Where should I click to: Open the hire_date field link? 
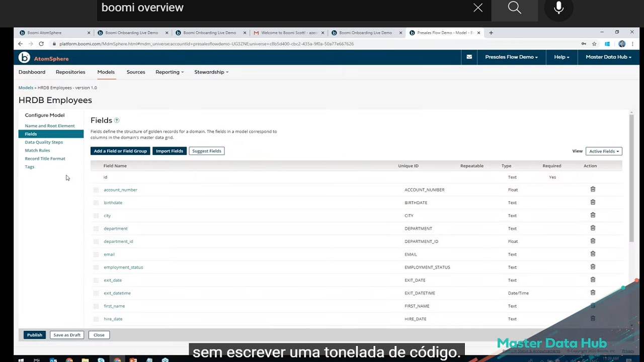(x=113, y=319)
